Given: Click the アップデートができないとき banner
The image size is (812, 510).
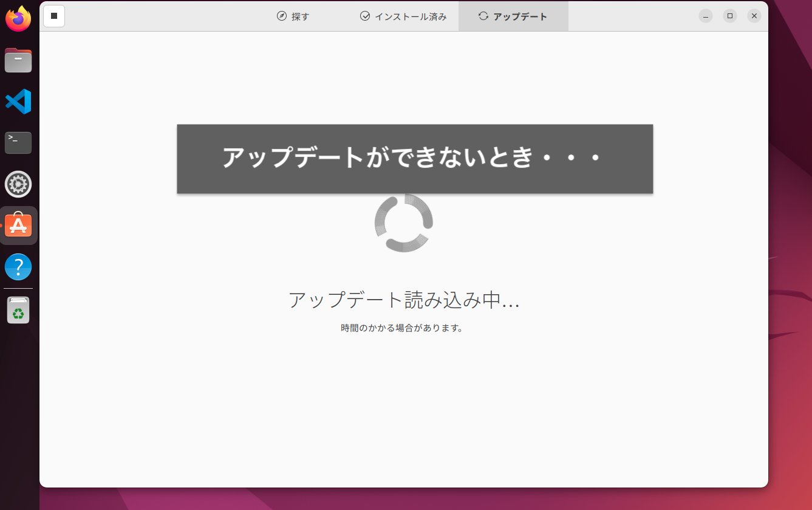Looking at the screenshot, I should (x=415, y=159).
